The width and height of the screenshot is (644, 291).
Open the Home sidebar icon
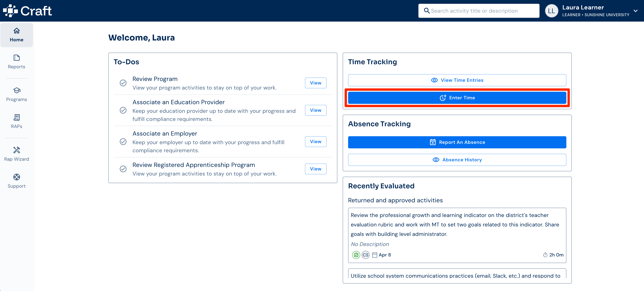pos(17,31)
